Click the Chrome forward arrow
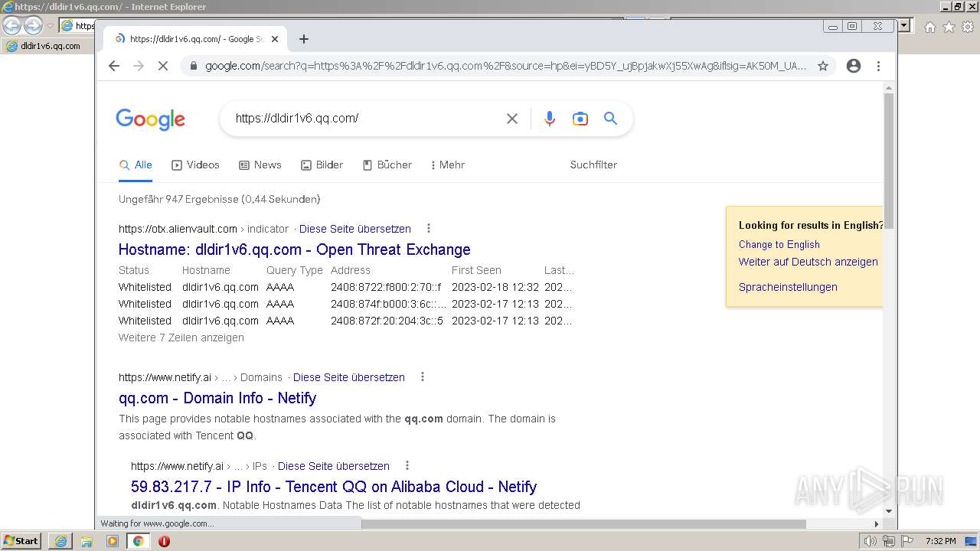Viewport: 980px width, 551px height. (139, 66)
